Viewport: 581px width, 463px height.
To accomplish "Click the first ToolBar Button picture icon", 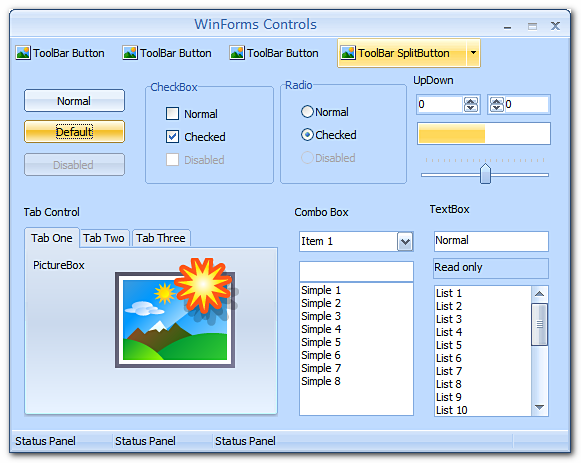I will (x=23, y=53).
